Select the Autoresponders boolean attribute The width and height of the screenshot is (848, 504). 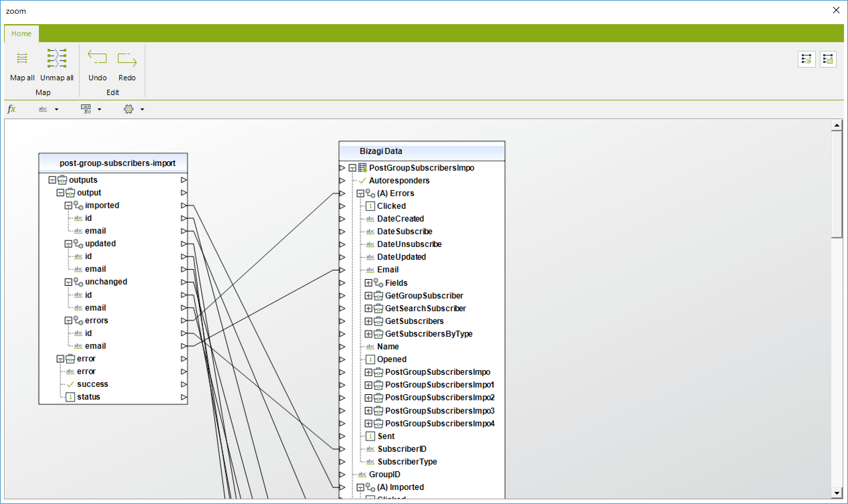coord(399,181)
